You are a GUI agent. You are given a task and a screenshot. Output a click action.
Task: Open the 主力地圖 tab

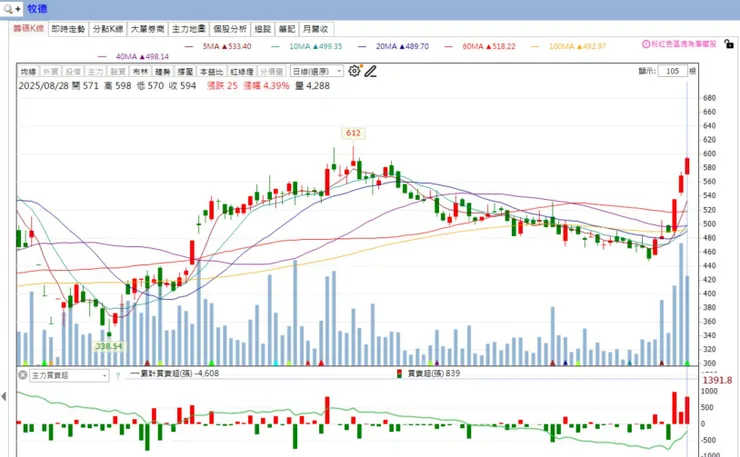pos(188,29)
